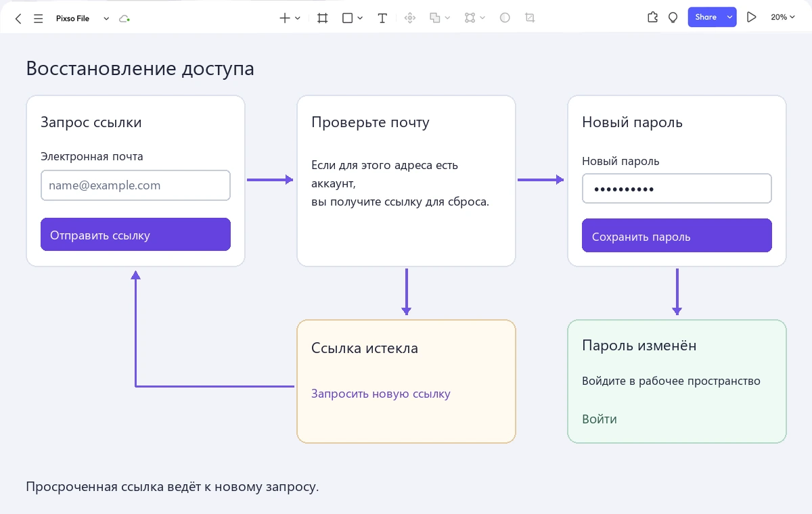
Task: Select the Восстановление доступа heading
Action: (140, 68)
